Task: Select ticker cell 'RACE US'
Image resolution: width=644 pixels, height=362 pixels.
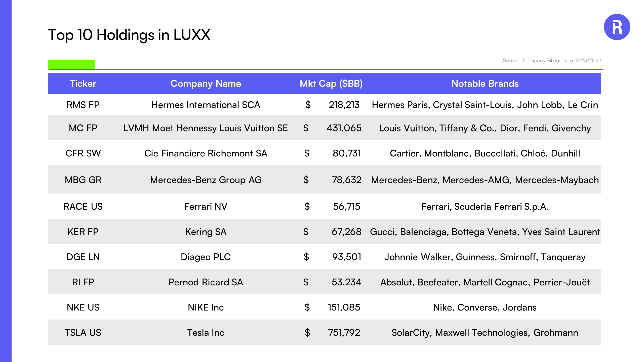Action: [x=83, y=207]
